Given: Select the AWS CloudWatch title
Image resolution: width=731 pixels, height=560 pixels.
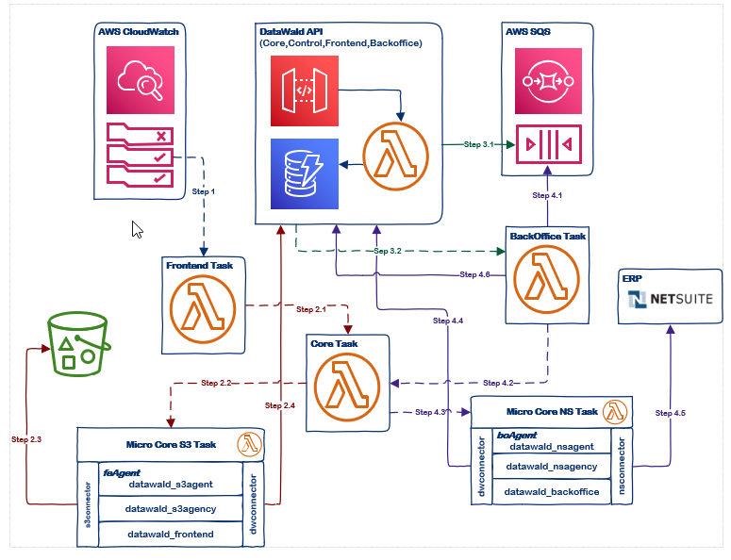Looking at the screenshot, I should (139, 32).
